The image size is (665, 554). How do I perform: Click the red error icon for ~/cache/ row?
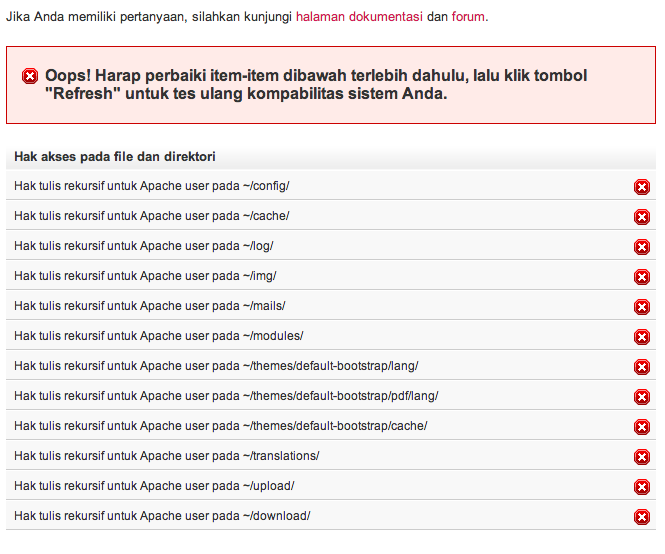pyautogui.click(x=642, y=217)
